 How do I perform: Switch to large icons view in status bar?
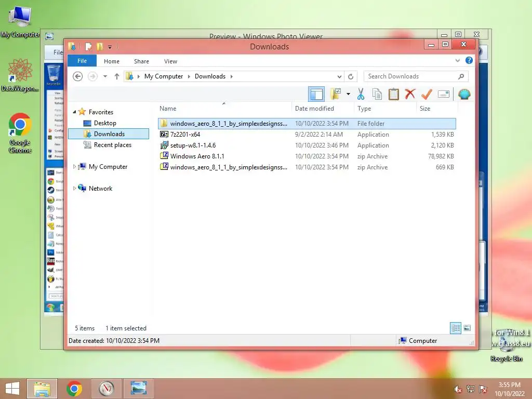click(467, 328)
